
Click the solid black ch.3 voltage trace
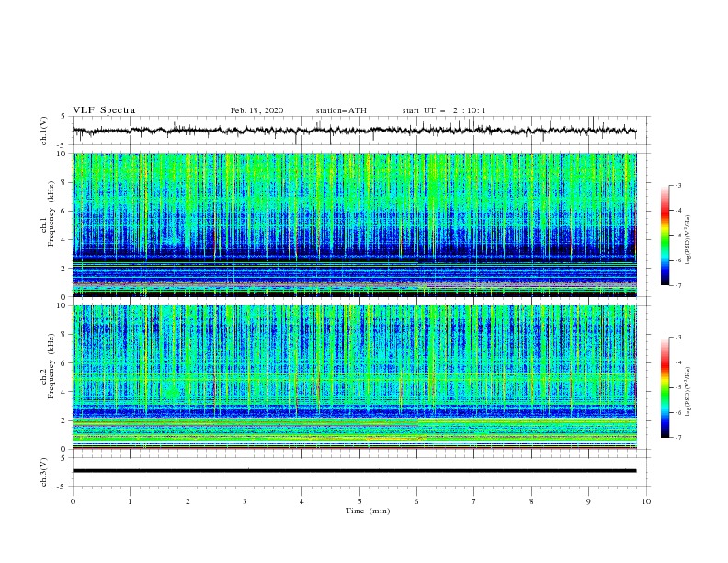coord(354,471)
